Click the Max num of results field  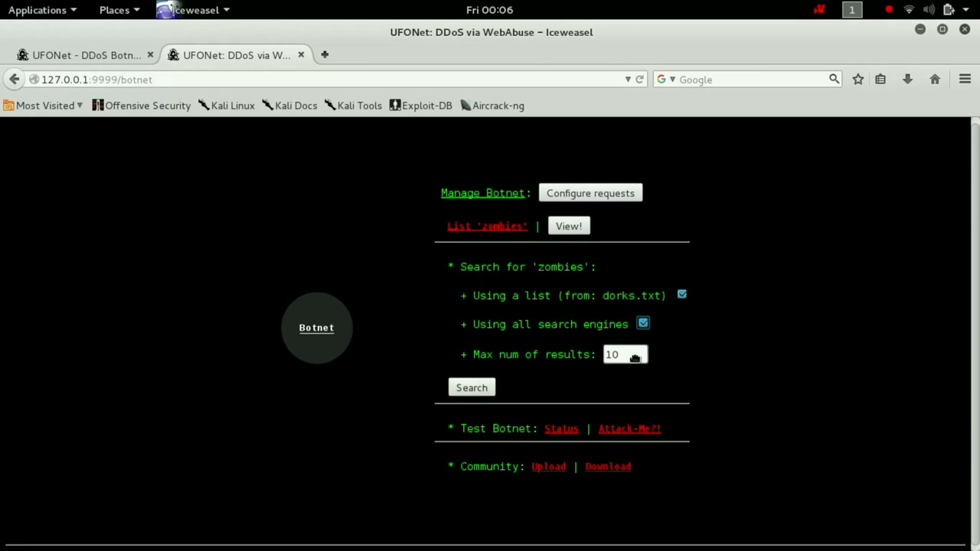pos(625,354)
